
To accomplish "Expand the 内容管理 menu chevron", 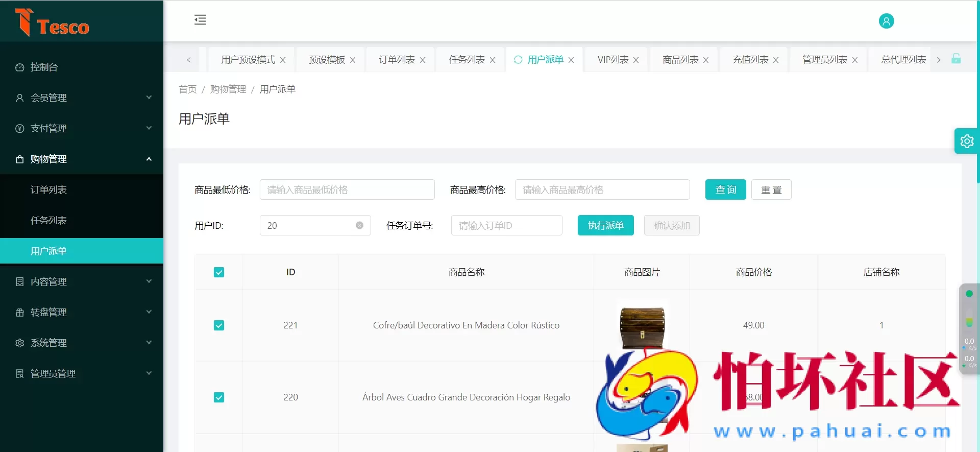I will [x=149, y=281].
